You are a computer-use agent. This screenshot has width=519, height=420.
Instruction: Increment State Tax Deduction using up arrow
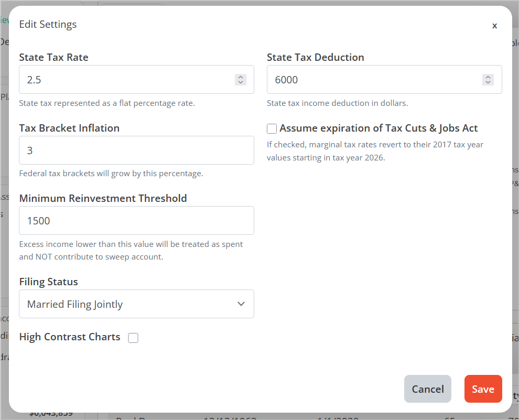pos(488,77)
